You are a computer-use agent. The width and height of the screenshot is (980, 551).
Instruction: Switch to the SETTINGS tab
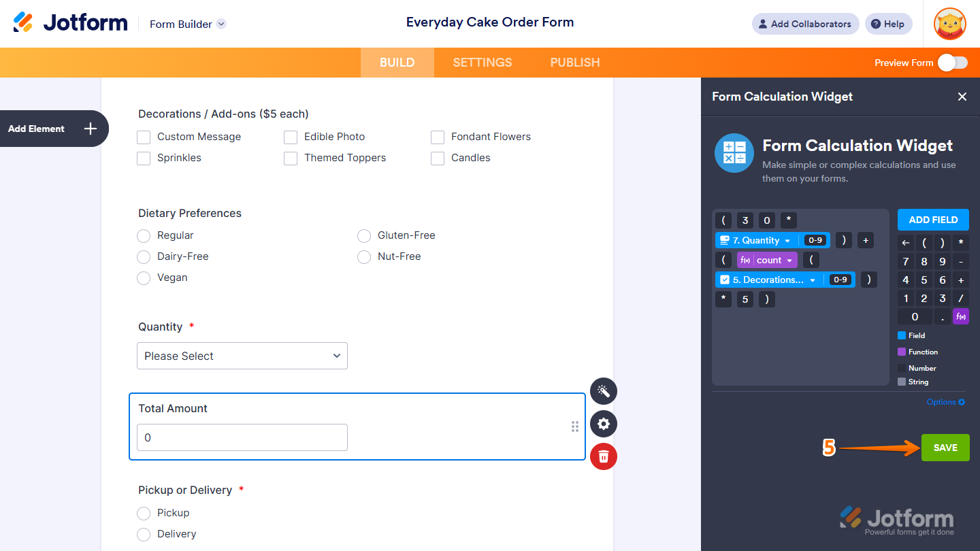click(482, 62)
